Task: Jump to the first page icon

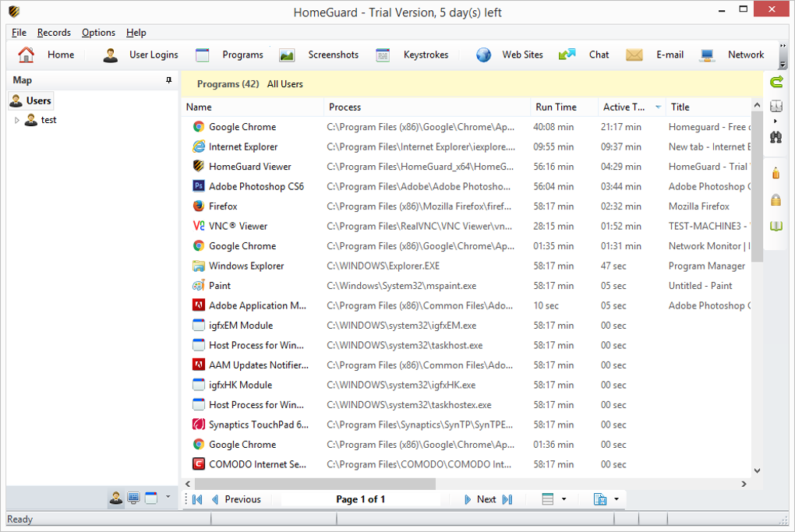Action: (197, 499)
